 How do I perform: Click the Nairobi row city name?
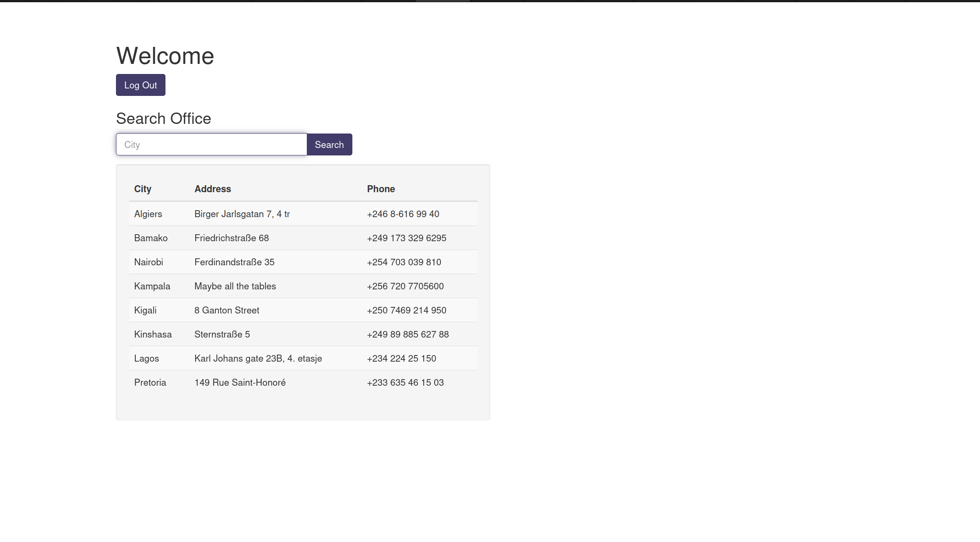[x=148, y=262]
